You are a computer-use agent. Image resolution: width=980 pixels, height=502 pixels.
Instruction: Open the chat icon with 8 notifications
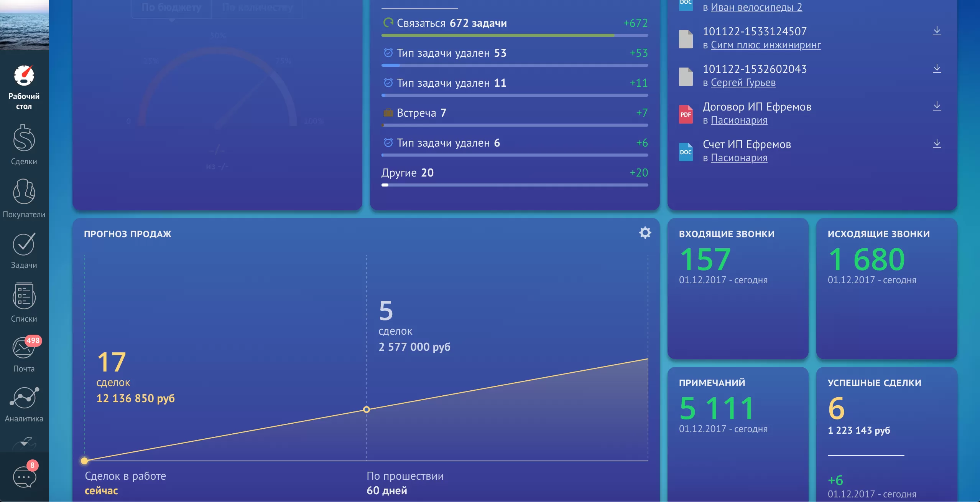[24, 477]
